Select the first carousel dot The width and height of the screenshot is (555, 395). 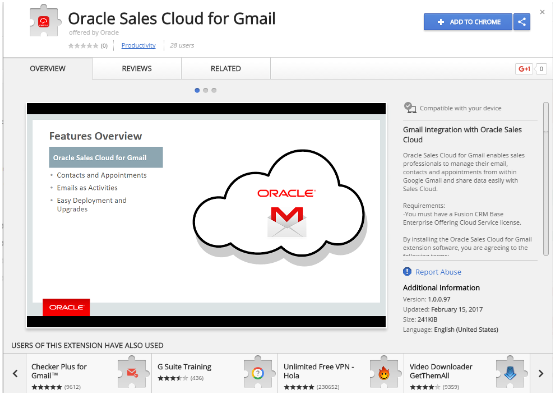tap(197, 90)
